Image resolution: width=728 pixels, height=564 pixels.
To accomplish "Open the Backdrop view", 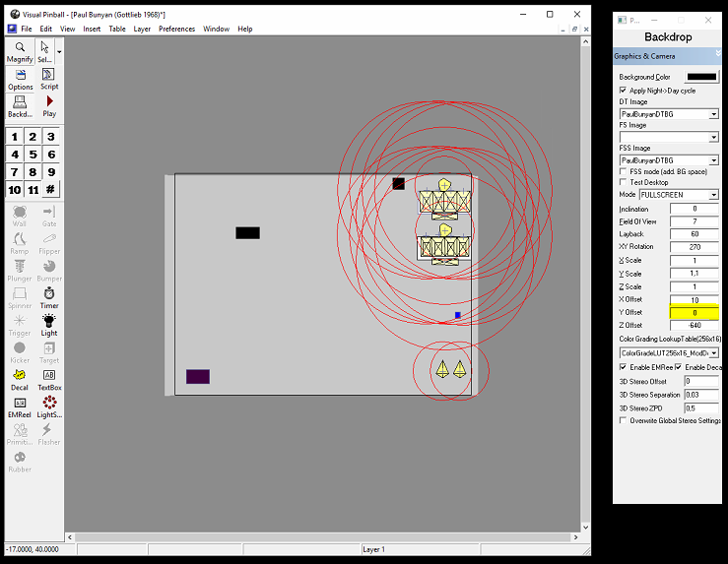I will pos(20,106).
